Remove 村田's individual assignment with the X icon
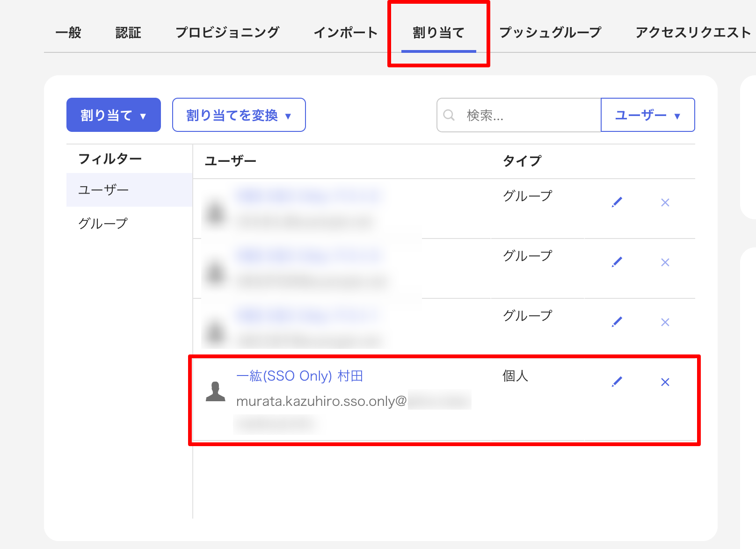The height and width of the screenshot is (549, 756). point(665,382)
